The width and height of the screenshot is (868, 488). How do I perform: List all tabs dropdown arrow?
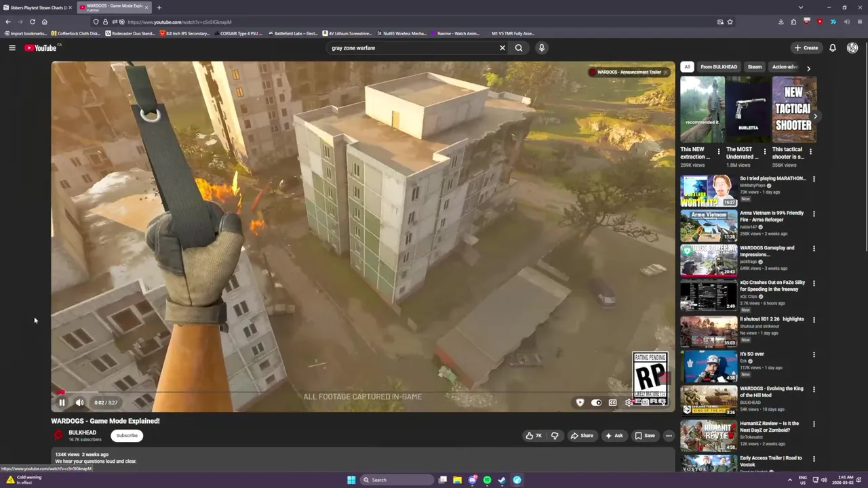(801, 7)
